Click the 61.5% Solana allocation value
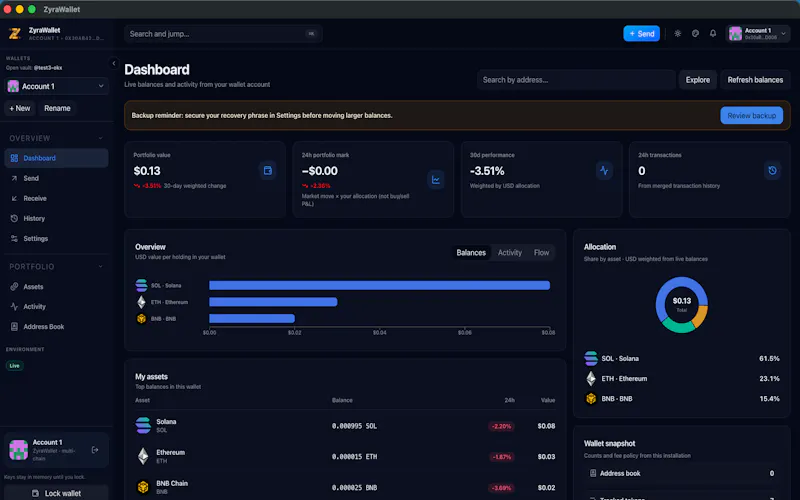This screenshot has height=500, width=800. (769, 359)
